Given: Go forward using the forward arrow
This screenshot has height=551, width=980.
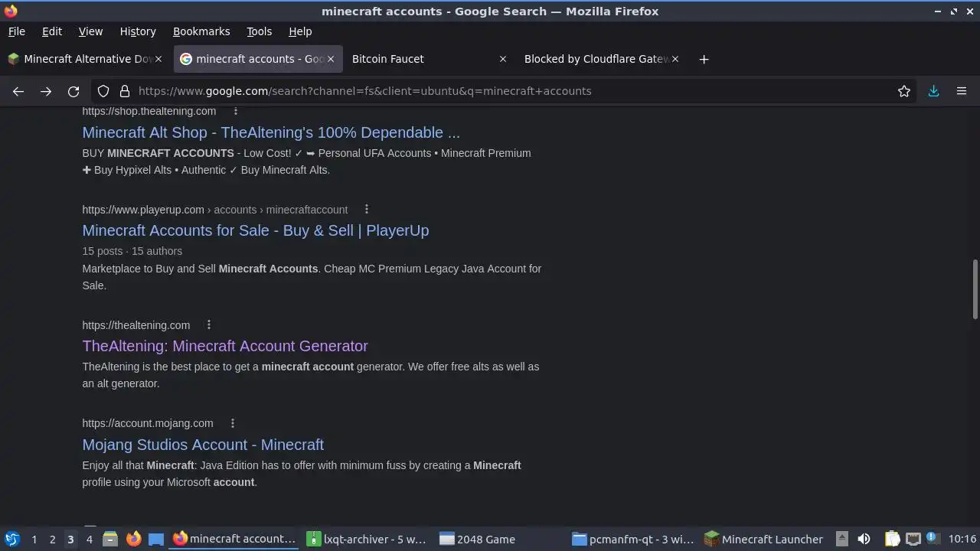Looking at the screenshot, I should [x=46, y=91].
